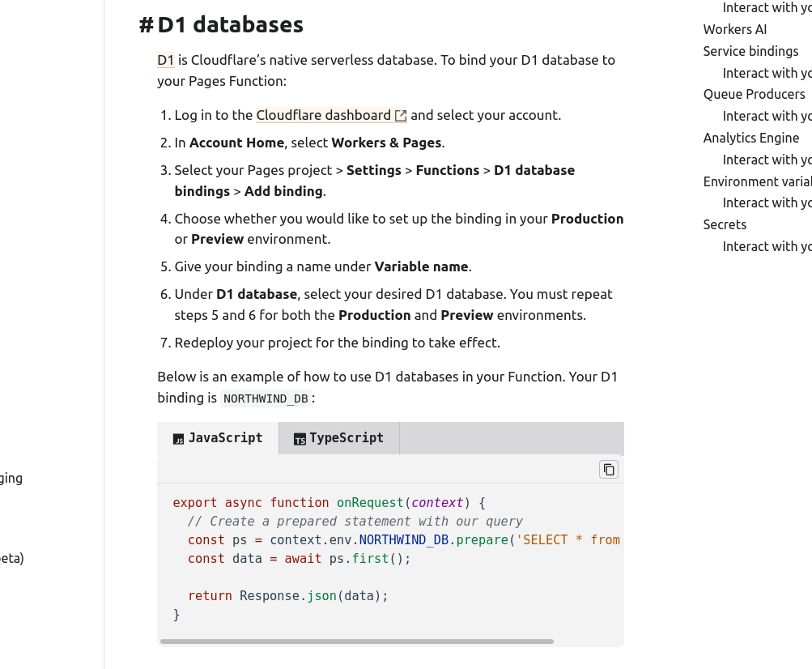812x669 pixels.
Task: Open the Interact link under Analytics Engine
Action: click(767, 160)
